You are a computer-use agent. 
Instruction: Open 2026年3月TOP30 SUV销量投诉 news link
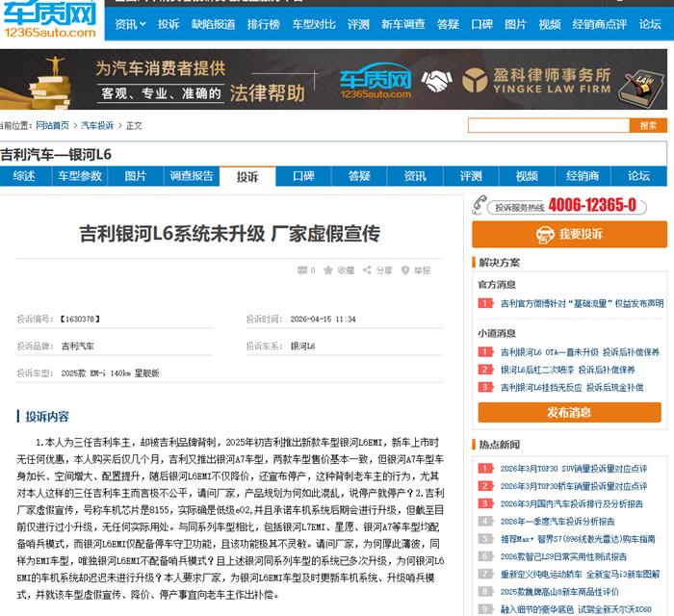click(x=573, y=469)
